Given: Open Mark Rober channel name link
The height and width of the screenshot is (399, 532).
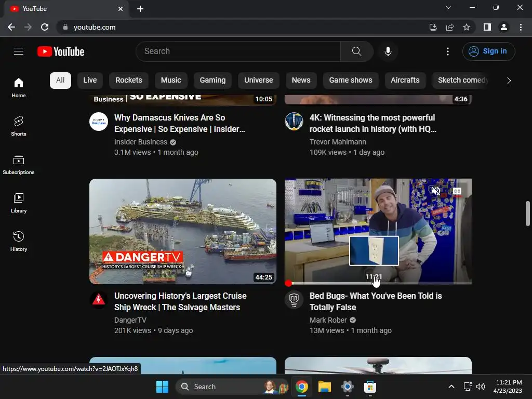Looking at the screenshot, I should [328, 320].
